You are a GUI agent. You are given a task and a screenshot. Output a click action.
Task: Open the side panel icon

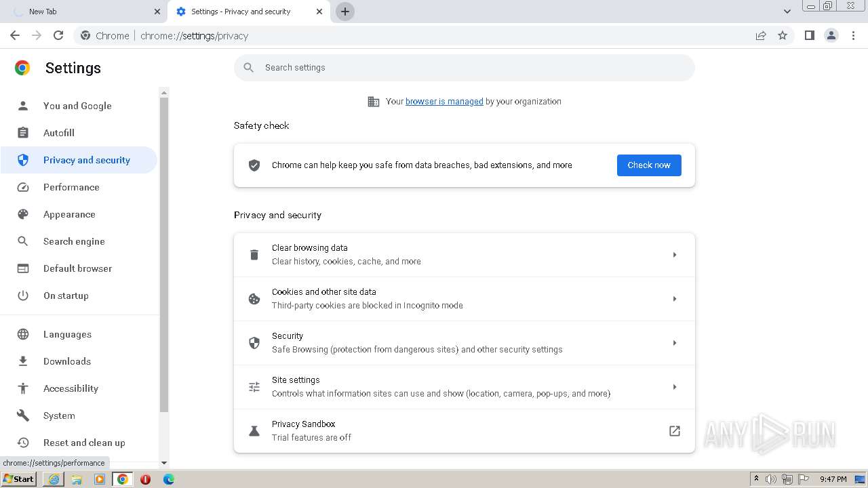click(810, 35)
